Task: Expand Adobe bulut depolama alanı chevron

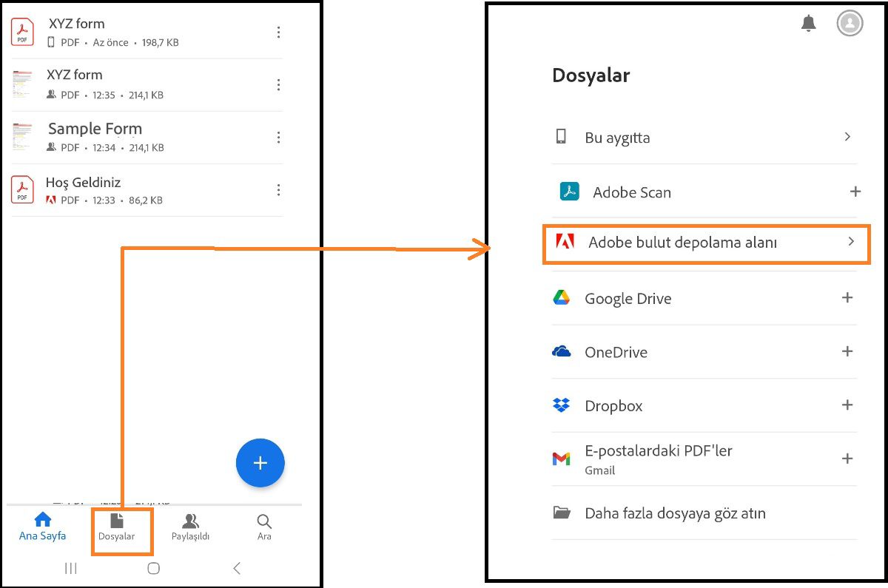Action: (x=851, y=241)
